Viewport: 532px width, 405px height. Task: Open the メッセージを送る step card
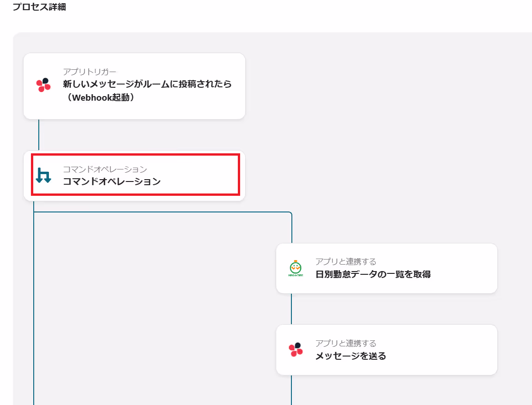pos(387,350)
